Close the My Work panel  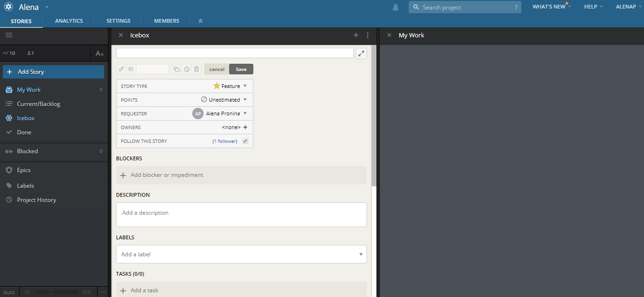tap(389, 35)
